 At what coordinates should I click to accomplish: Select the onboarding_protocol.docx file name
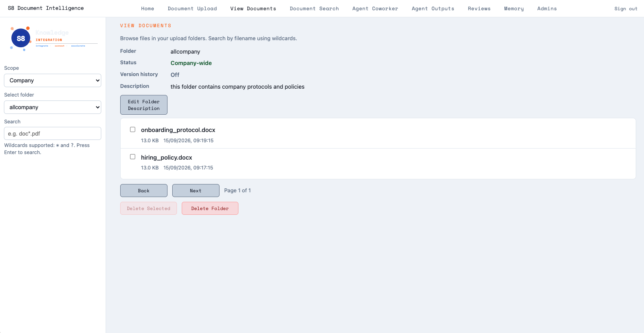(178, 130)
